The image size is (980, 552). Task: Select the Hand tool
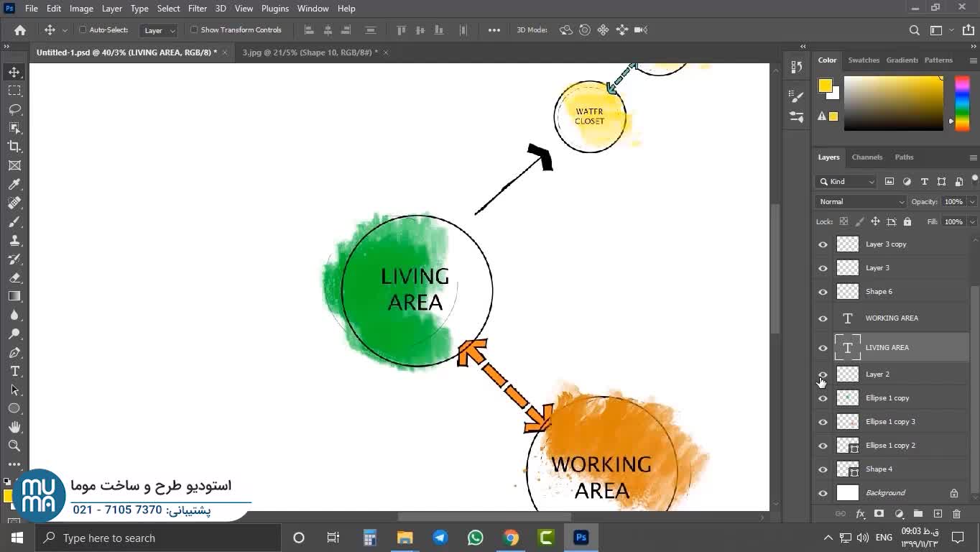coord(14,427)
